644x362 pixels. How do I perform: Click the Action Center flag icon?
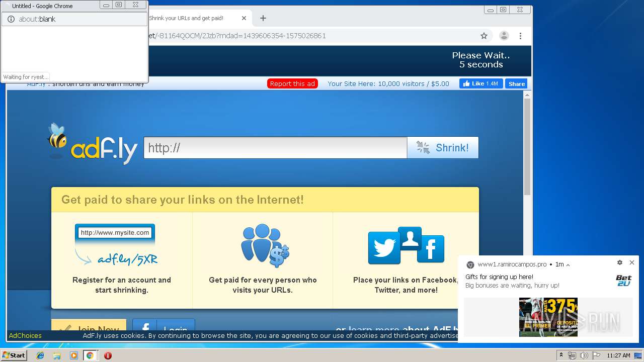tap(596, 355)
